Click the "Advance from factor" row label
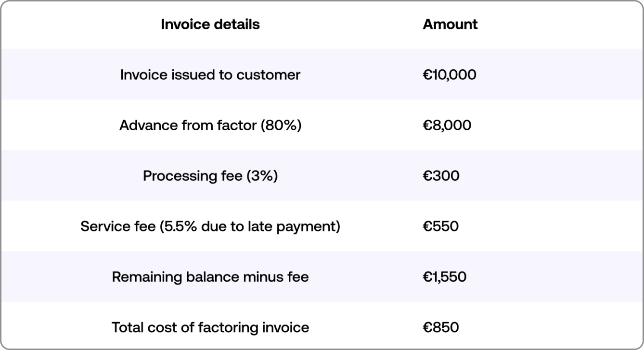644x350 pixels. [x=188, y=125]
